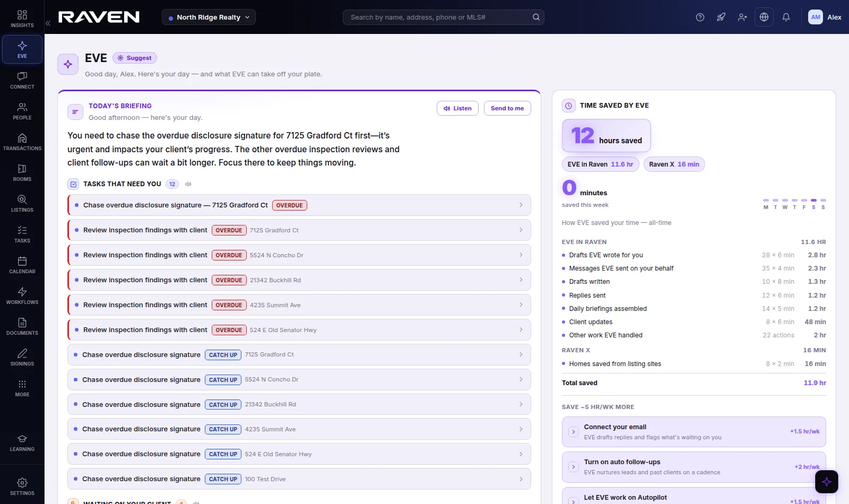Expand the Turn on auto follow-ups suggestion
Viewport: 849px width, 504px height.
point(694,467)
